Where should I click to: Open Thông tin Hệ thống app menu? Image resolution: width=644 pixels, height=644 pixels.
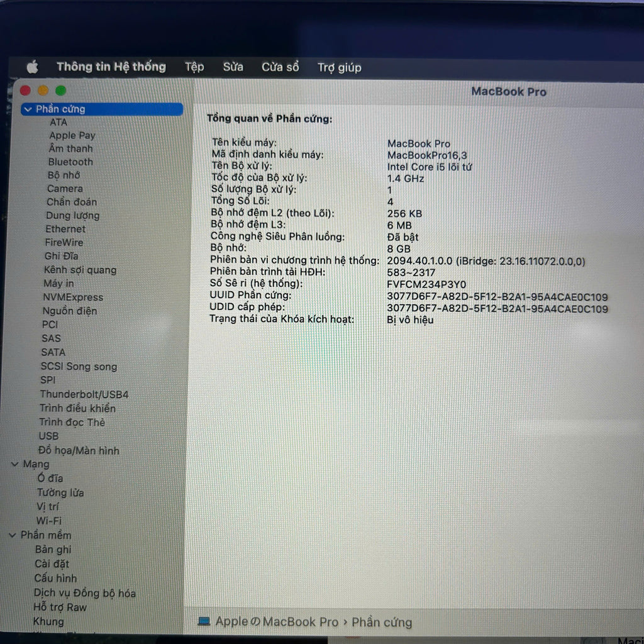tap(111, 67)
